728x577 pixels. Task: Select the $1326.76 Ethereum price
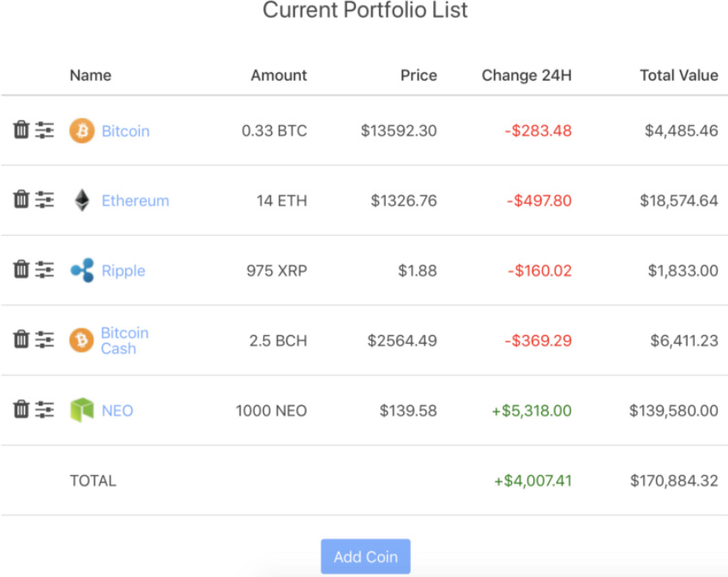pos(404,201)
